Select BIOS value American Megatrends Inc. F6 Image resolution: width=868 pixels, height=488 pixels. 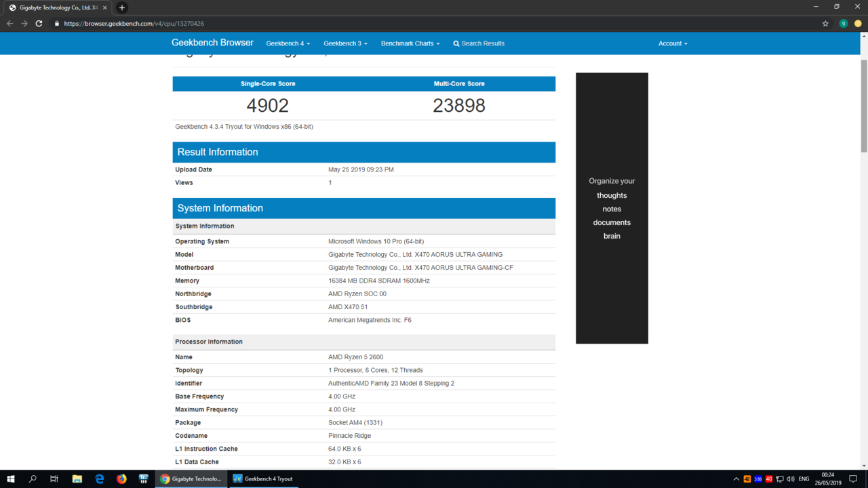(x=370, y=320)
